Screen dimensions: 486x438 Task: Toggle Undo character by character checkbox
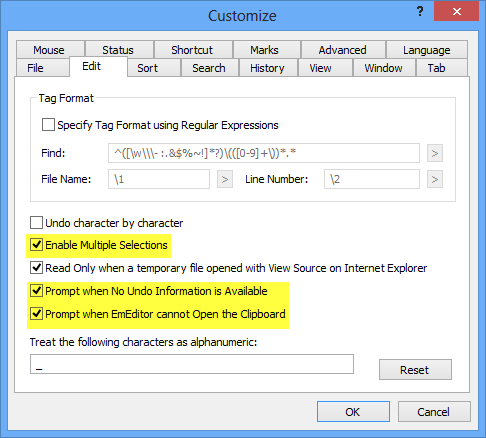[x=36, y=223]
